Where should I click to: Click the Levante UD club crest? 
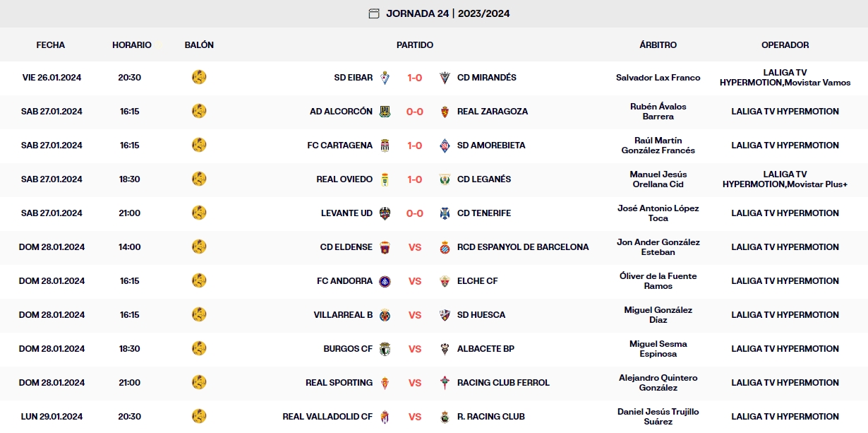click(385, 213)
